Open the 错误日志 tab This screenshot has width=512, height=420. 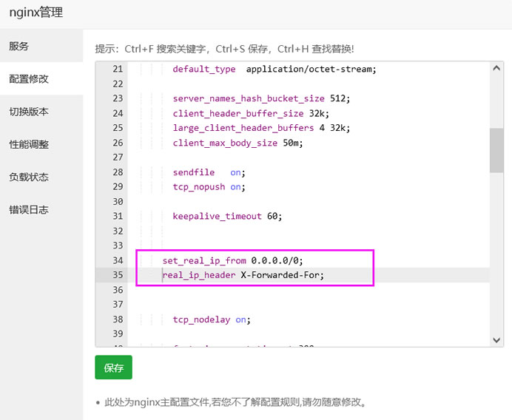[29, 209]
